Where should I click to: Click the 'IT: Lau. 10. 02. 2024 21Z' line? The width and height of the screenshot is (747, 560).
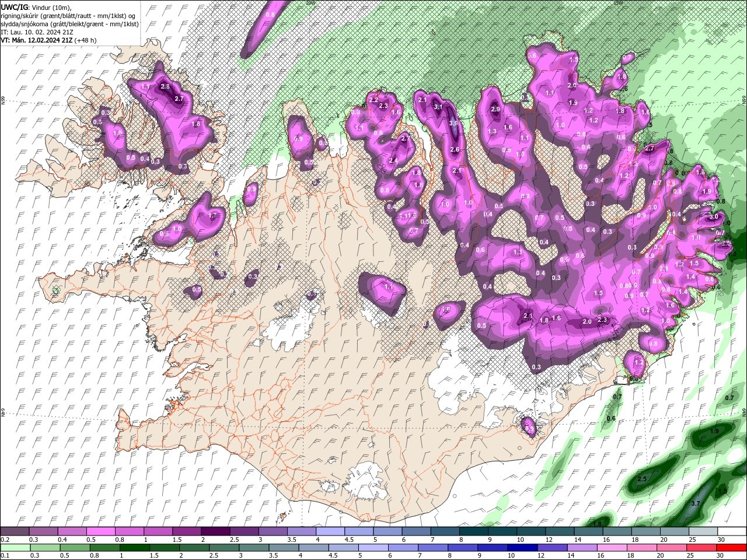coord(36,32)
